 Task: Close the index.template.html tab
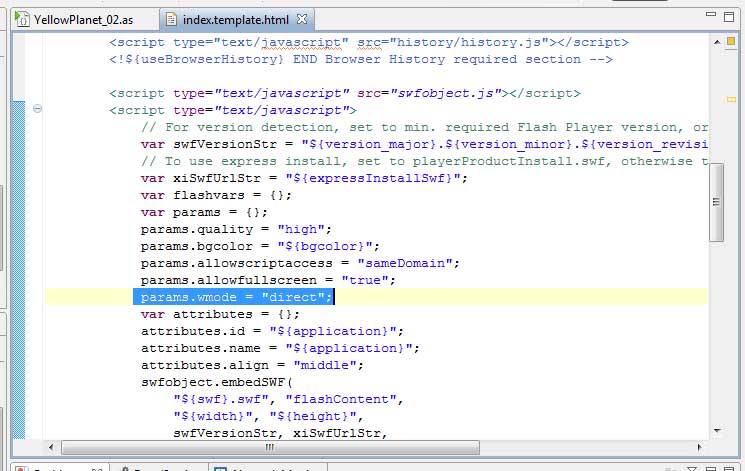coord(302,19)
